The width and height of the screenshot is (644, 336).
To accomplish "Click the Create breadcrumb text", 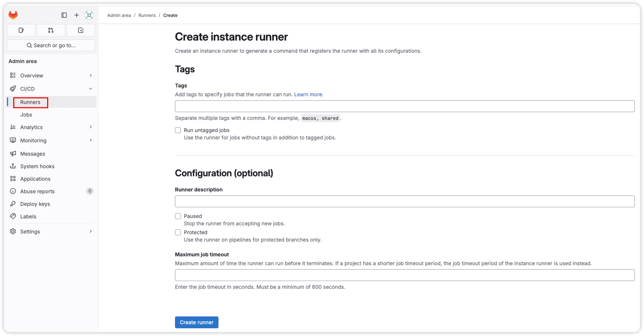I will pos(170,15).
